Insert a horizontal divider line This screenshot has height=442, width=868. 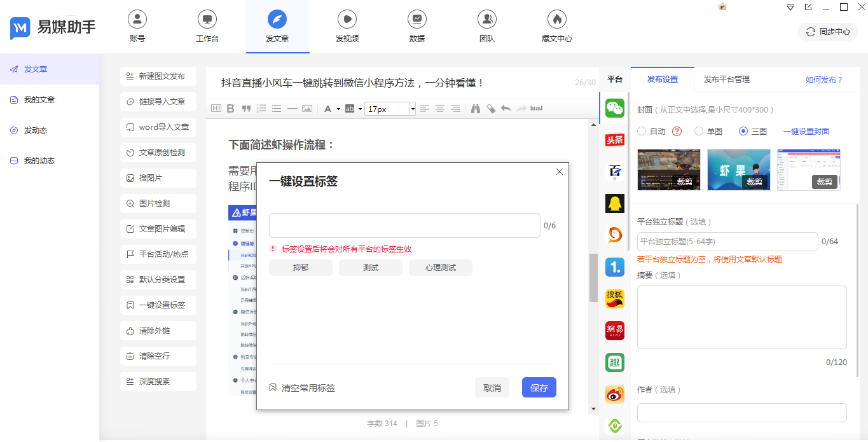coord(292,109)
